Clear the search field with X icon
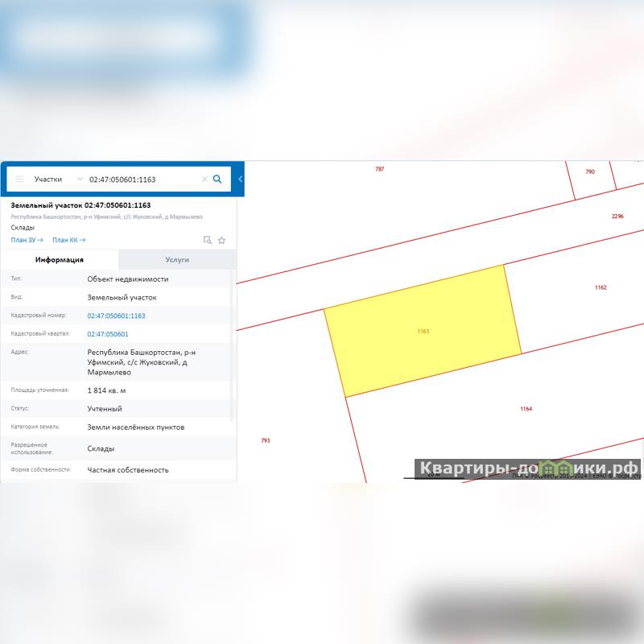The height and width of the screenshot is (644, 644). pyautogui.click(x=204, y=180)
